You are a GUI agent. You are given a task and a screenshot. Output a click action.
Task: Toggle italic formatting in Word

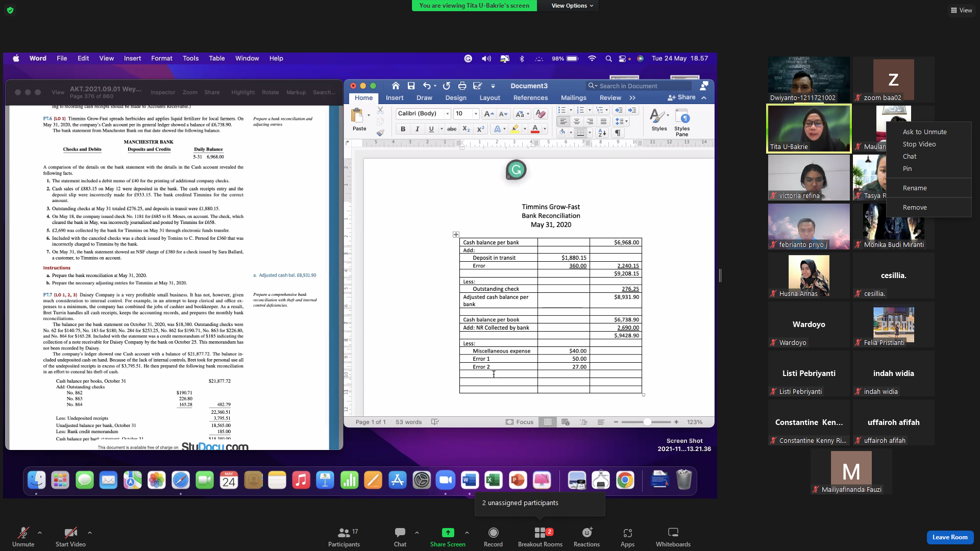click(418, 129)
